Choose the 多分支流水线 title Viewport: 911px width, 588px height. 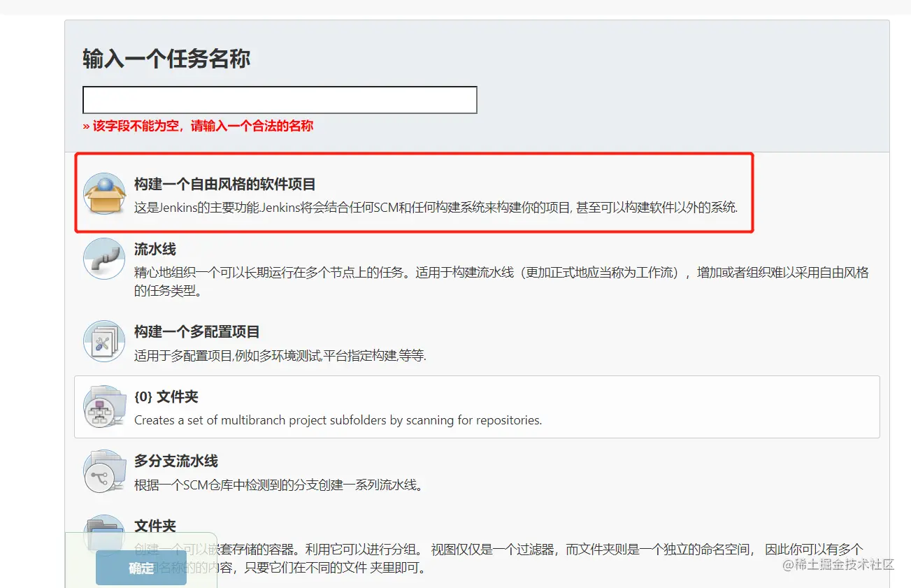click(x=176, y=461)
